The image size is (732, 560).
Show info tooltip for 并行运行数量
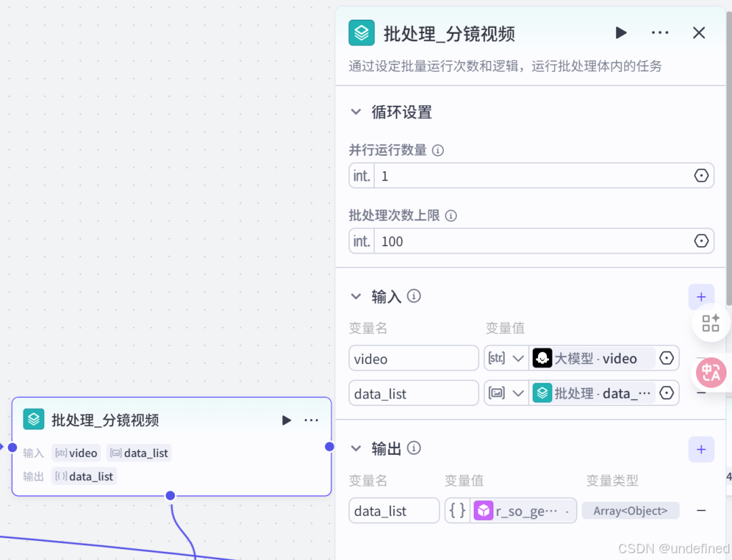[438, 151]
